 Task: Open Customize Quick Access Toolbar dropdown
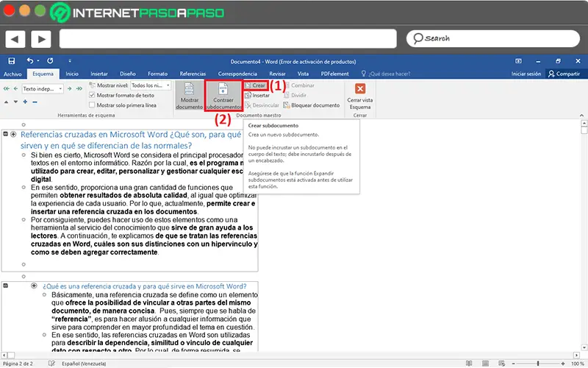tap(70, 61)
